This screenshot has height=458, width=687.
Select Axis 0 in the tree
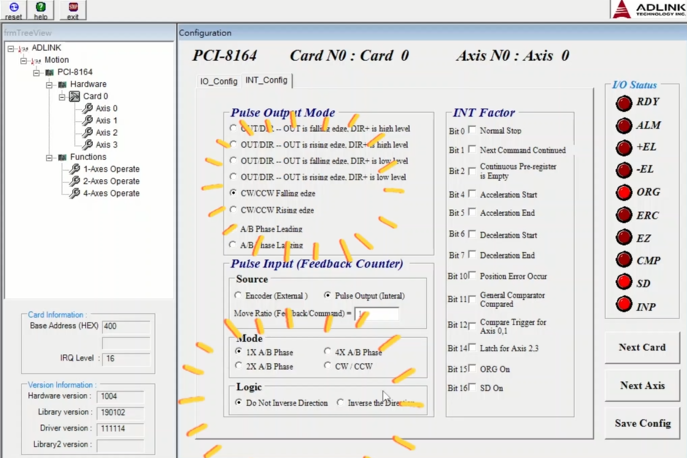pyautogui.click(x=106, y=109)
